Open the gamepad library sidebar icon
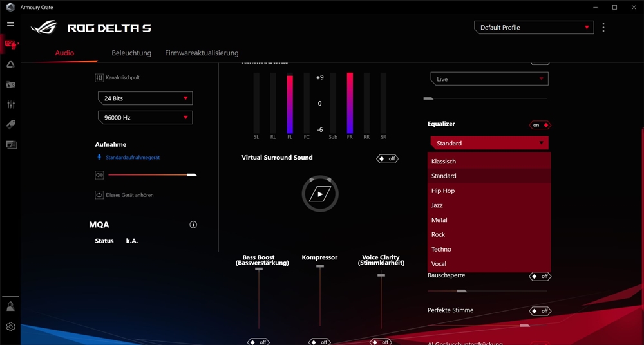The height and width of the screenshot is (345, 644). click(10, 84)
